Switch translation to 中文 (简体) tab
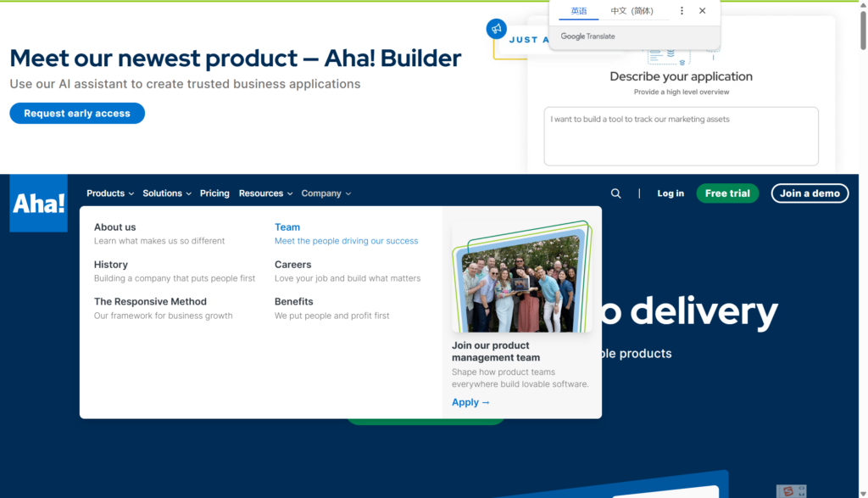868x498 pixels. click(632, 11)
